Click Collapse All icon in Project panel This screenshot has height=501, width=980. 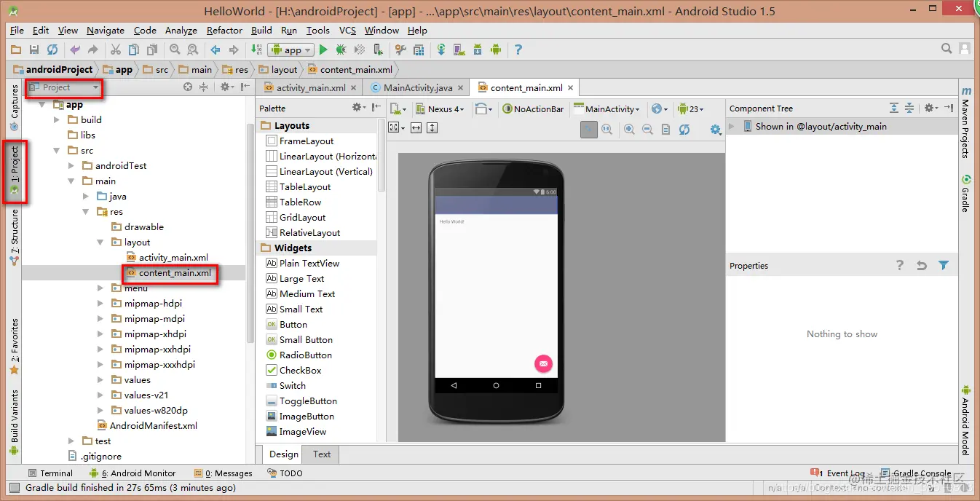(204, 87)
